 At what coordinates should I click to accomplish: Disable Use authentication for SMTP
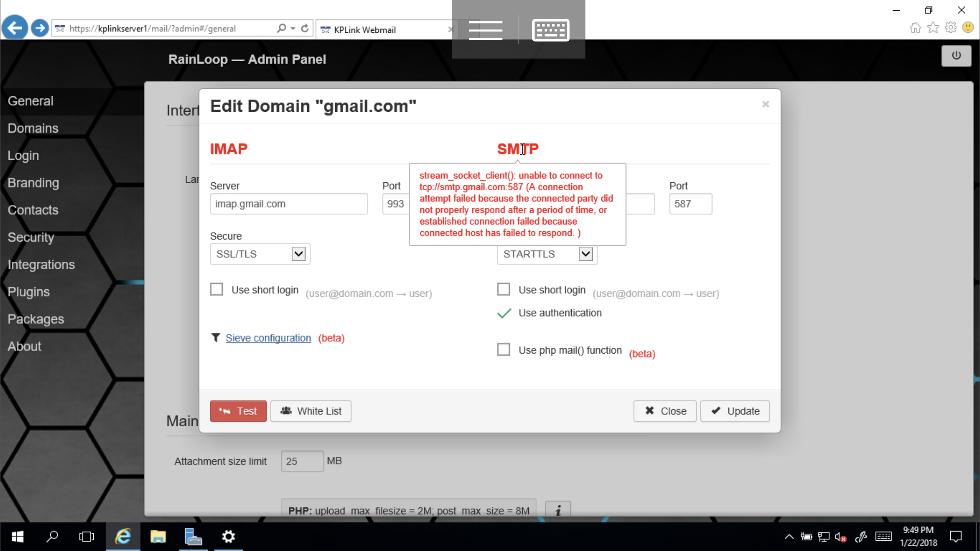[504, 313]
